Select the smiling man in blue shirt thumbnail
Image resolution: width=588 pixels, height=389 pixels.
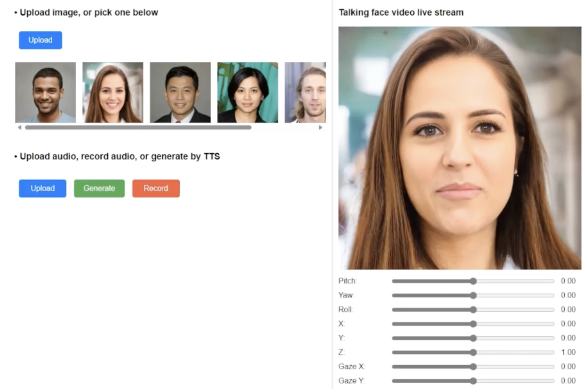point(45,92)
